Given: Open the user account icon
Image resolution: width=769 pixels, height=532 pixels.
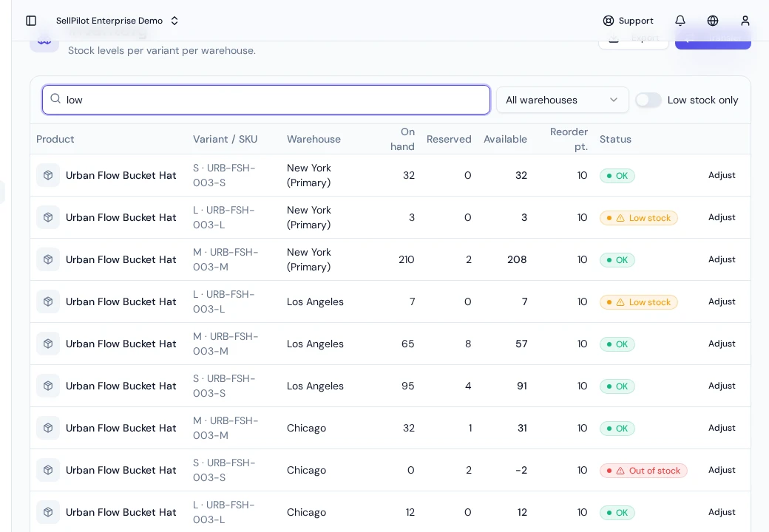Looking at the screenshot, I should point(745,21).
